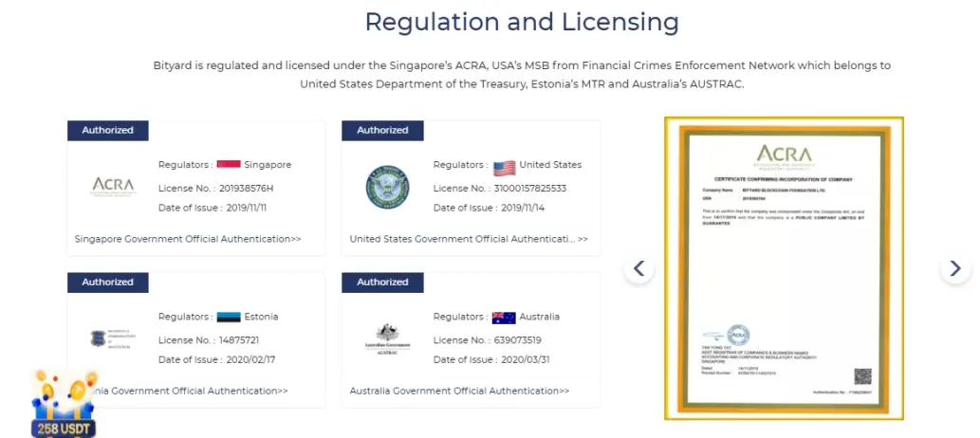Click the regulator name United States
980x438 pixels.
click(x=550, y=165)
